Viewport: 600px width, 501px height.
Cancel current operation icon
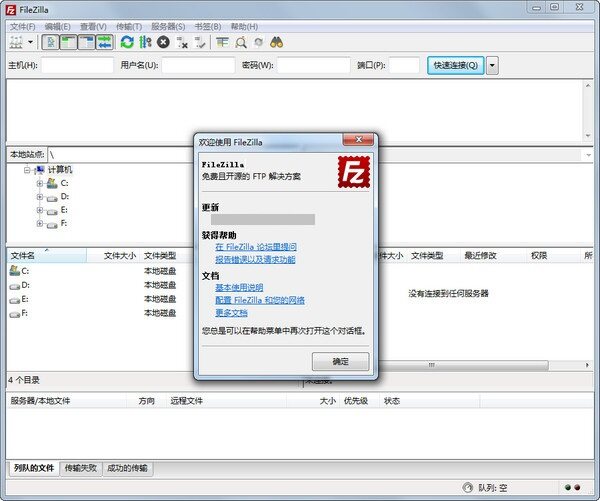[x=163, y=42]
